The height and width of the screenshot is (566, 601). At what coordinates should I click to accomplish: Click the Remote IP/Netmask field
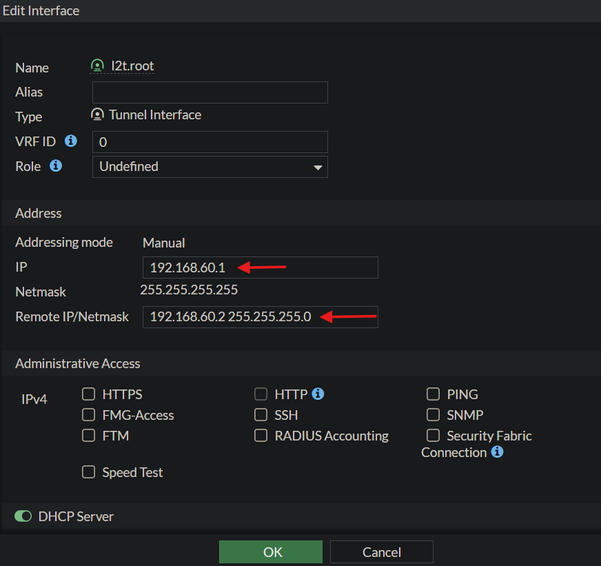(260, 317)
